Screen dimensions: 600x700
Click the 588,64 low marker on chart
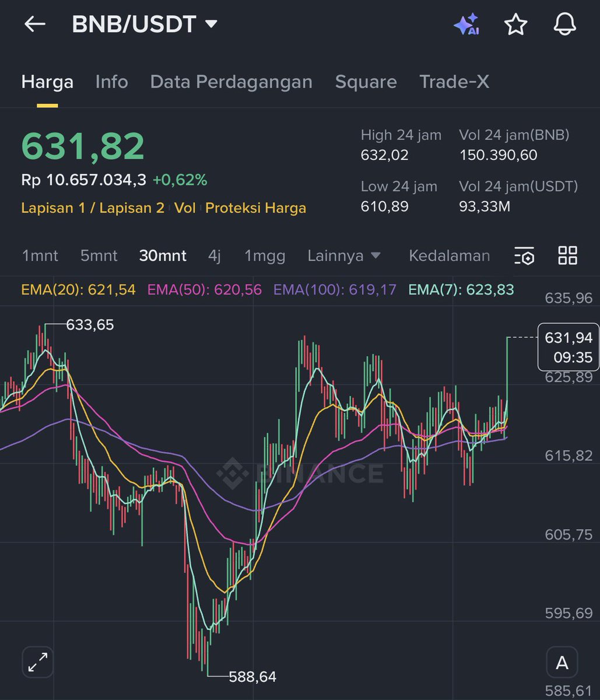pyautogui.click(x=252, y=677)
